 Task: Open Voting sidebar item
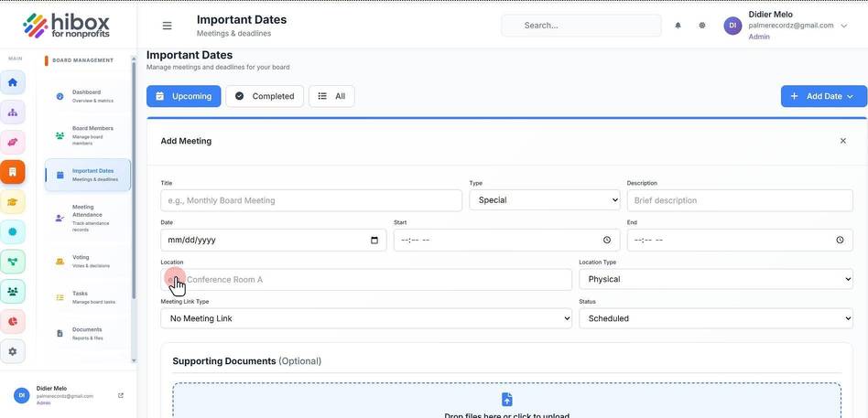(88, 261)
